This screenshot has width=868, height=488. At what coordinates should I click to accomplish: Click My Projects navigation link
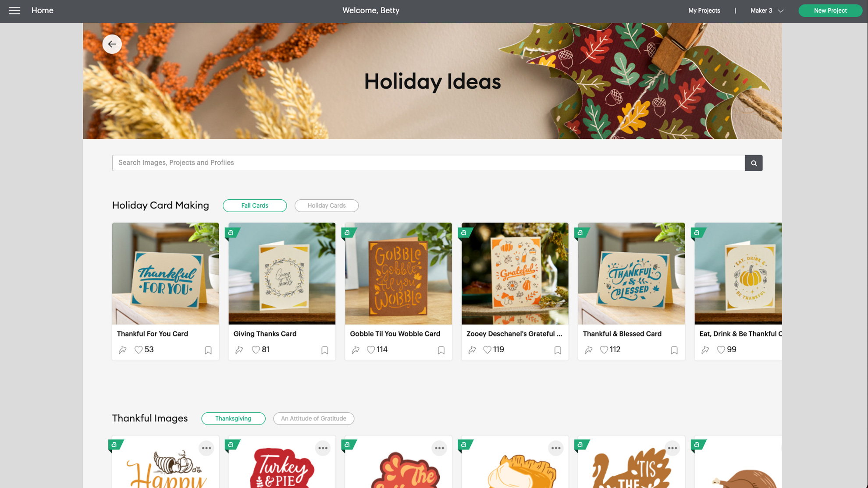coord(704,10)
